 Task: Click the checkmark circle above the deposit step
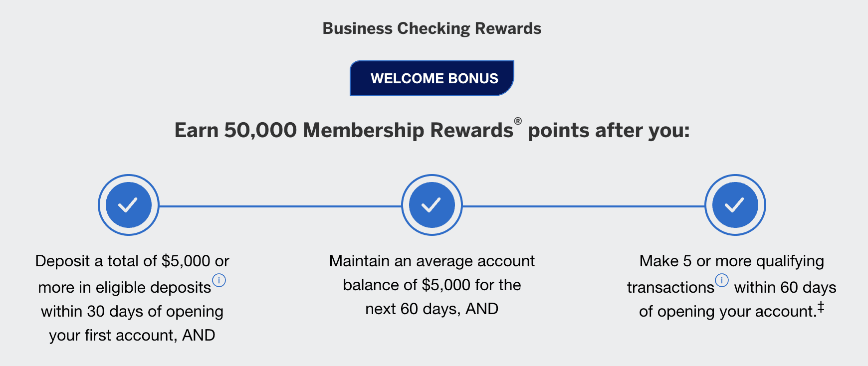point(129,205)
